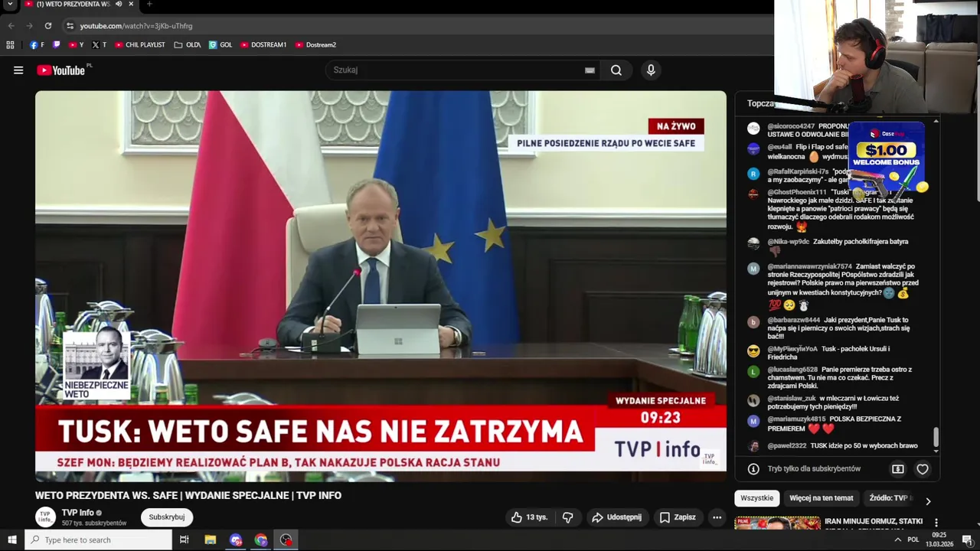980x551 pixels.
Task: Open the TVP Info channel avatar
Action: (x=46, y=517)
